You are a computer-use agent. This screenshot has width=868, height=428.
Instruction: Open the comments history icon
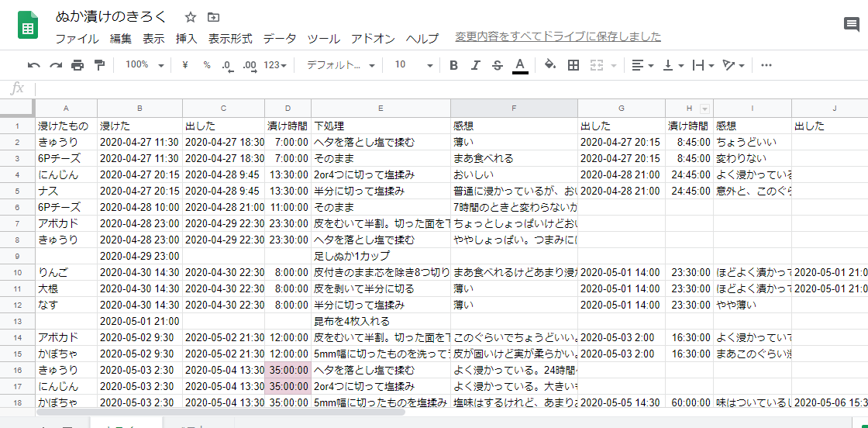[851, 24]
